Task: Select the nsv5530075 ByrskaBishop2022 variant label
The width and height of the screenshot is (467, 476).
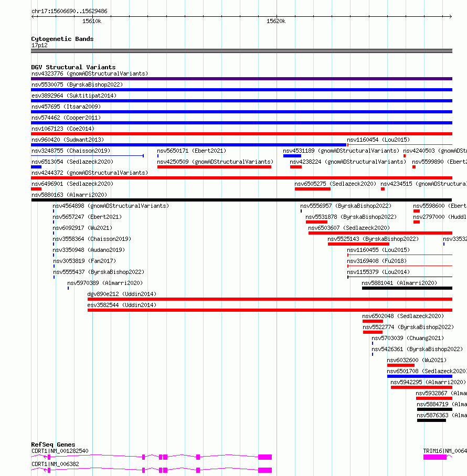Action: (77, 84)
